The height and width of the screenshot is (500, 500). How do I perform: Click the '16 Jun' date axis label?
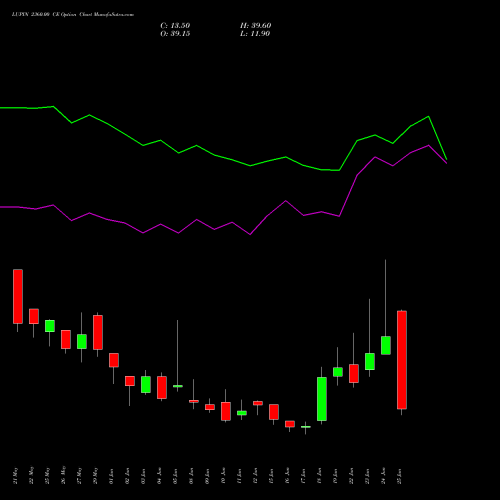[x=287, y=476]
